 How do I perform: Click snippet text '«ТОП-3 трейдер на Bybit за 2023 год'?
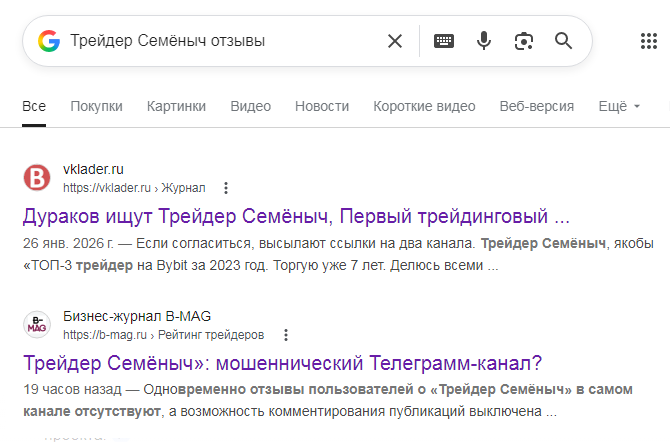[145, 265]
